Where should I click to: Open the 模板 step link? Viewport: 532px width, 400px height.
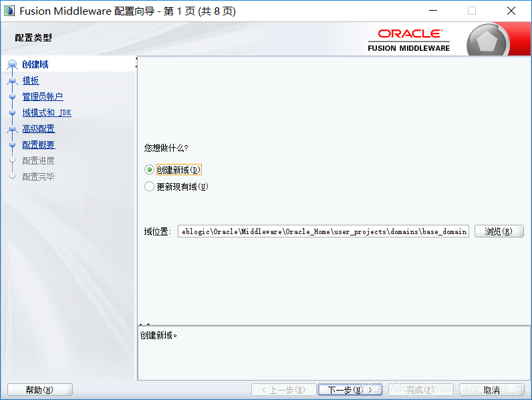pyautogui.click(x=31, y=80)
